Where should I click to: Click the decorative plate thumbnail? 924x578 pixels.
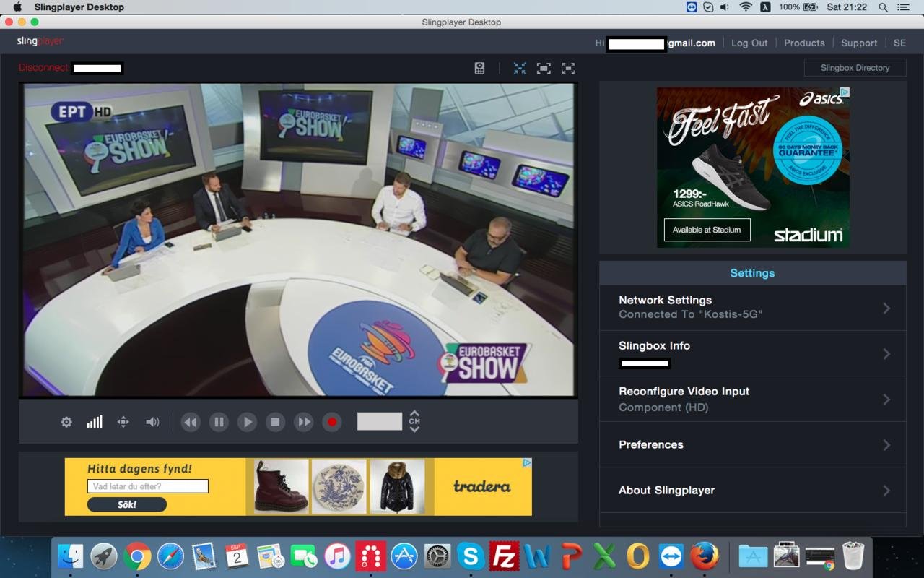pyautogui.click(x=339, y=486)
